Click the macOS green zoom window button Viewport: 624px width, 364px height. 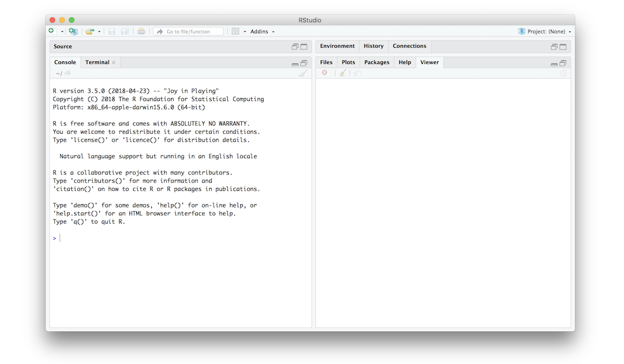click(72, 20)
